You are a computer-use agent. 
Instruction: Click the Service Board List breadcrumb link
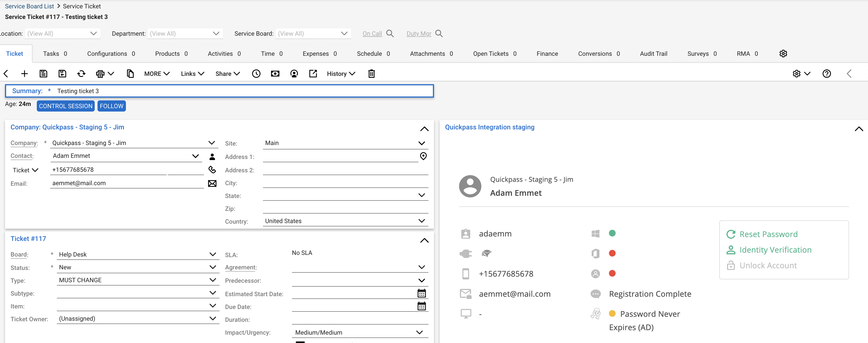(29, 6)
